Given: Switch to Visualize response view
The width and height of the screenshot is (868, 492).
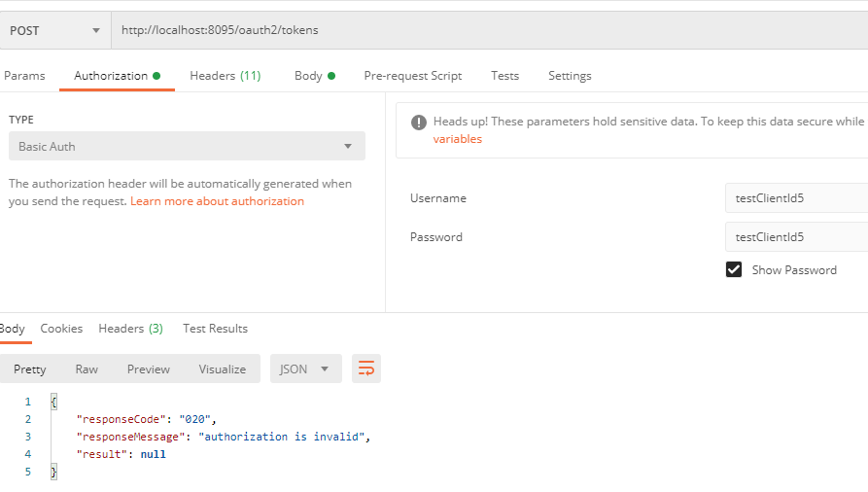Looking at the screenshot, I should (222, 369).
